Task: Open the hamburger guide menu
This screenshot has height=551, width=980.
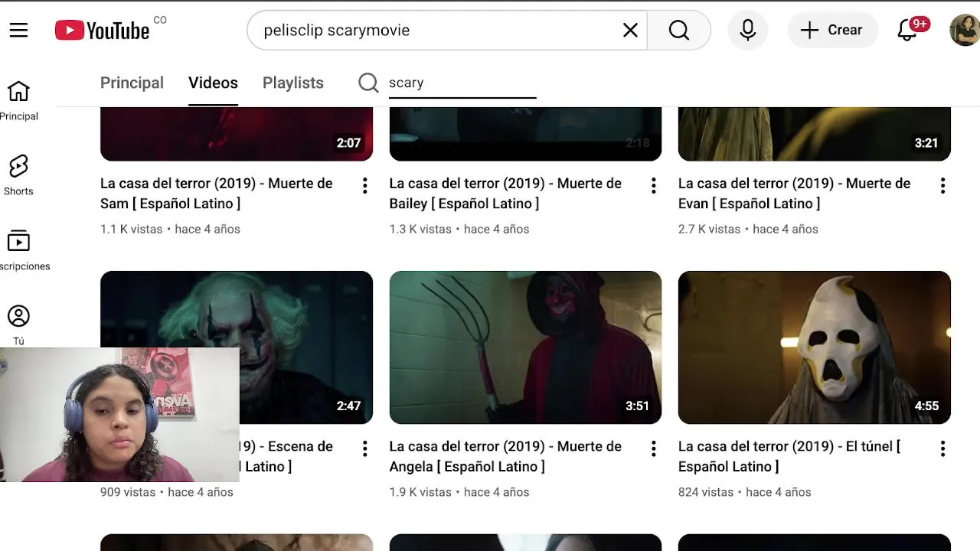Action: 18,30
